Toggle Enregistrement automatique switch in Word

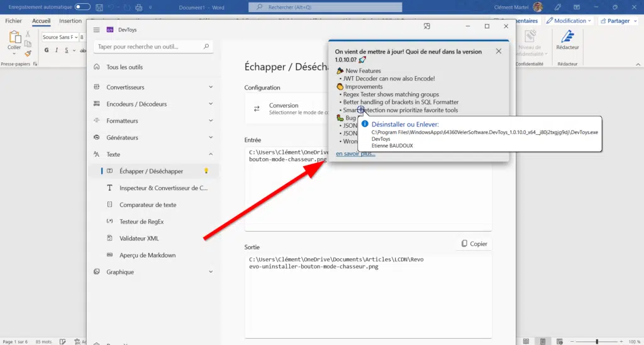point(82,7)
